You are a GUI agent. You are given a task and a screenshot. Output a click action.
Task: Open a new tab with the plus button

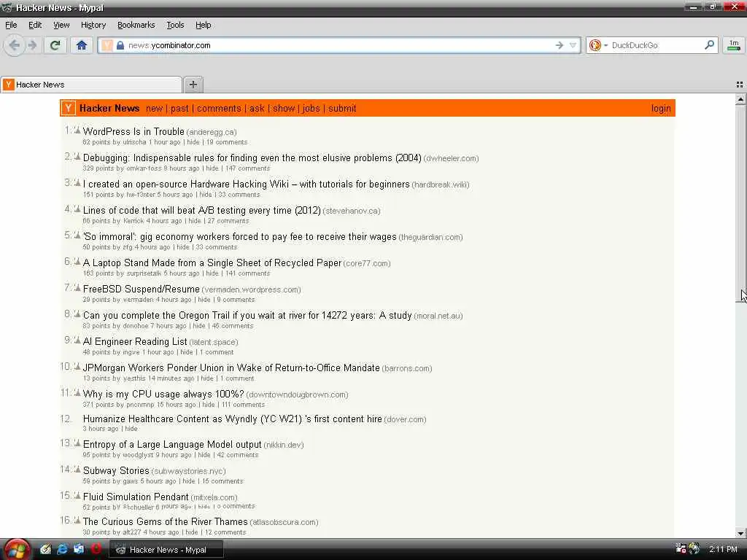tap(193, 85)
